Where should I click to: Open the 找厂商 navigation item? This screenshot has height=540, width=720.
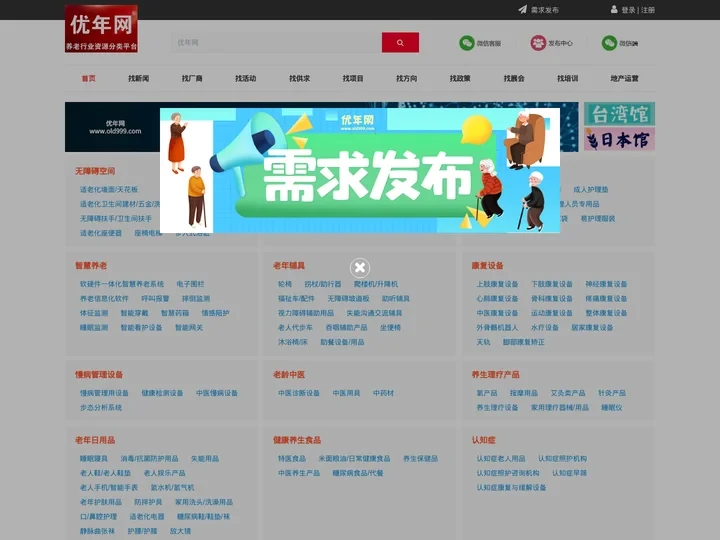[192, 79]
